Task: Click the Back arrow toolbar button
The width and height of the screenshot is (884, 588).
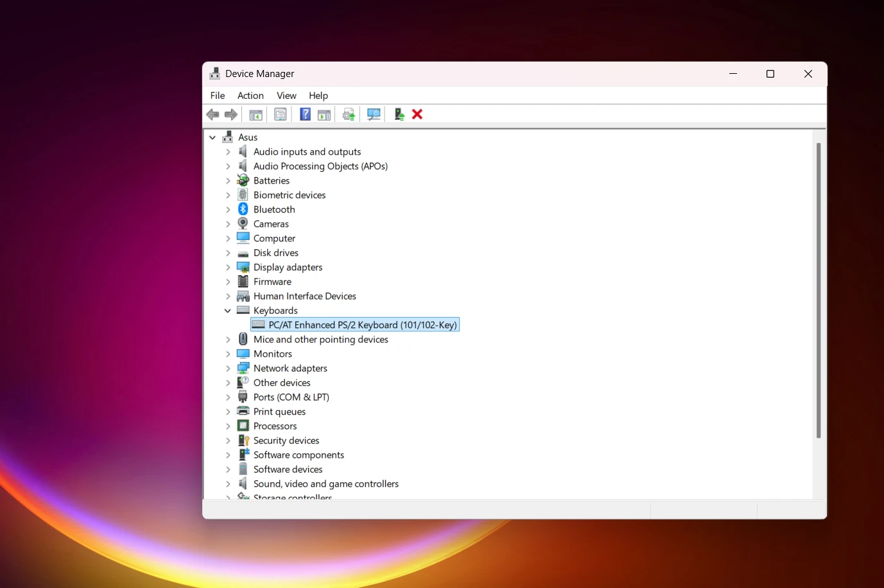Action: tap(213, 114)
